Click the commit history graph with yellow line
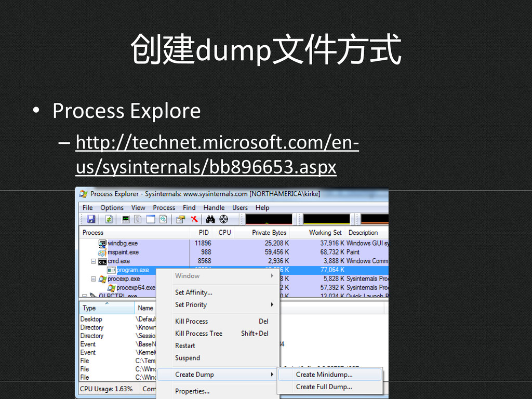Viewport: 532px width, 399px height. tap(326, 219)
